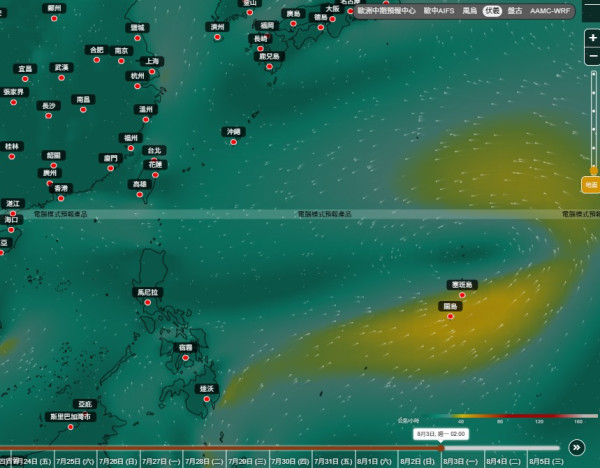Select the 歐洲中期預報中心 model tab

tap(386, 11)
